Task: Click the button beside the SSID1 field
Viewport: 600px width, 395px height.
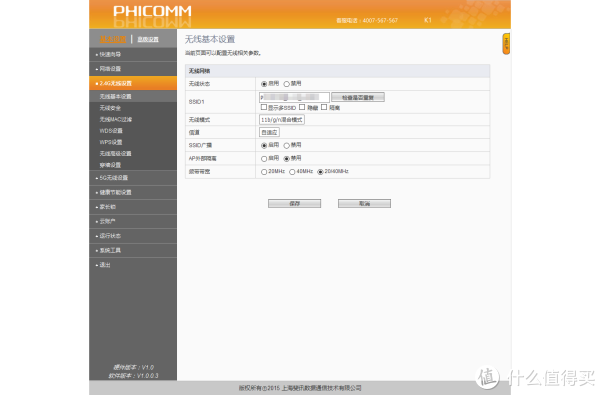Action: click(x=358, y=98)
